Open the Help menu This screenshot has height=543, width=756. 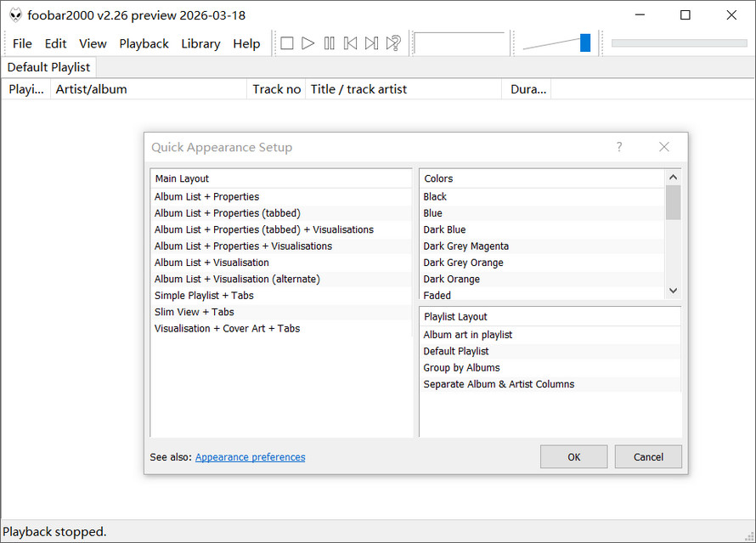coord(246,43)
